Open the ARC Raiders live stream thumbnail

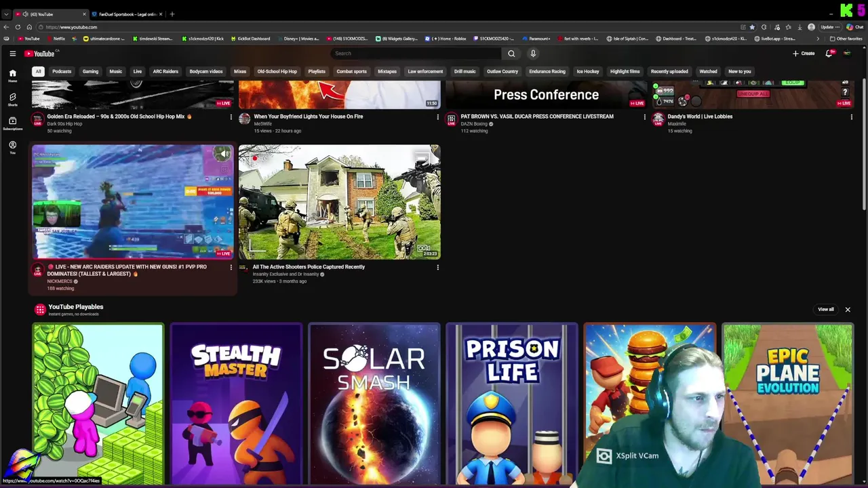point(133,202)
